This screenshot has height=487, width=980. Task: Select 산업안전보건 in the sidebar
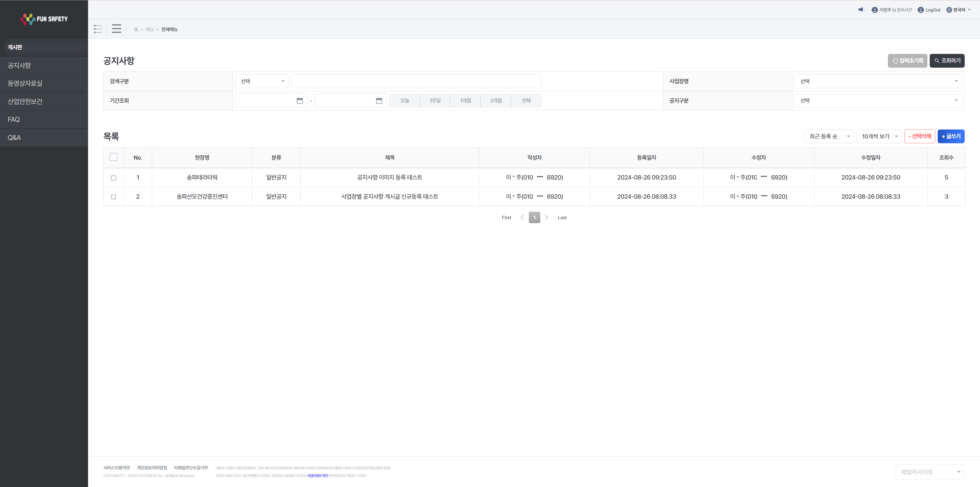click(x=44, y=101)
